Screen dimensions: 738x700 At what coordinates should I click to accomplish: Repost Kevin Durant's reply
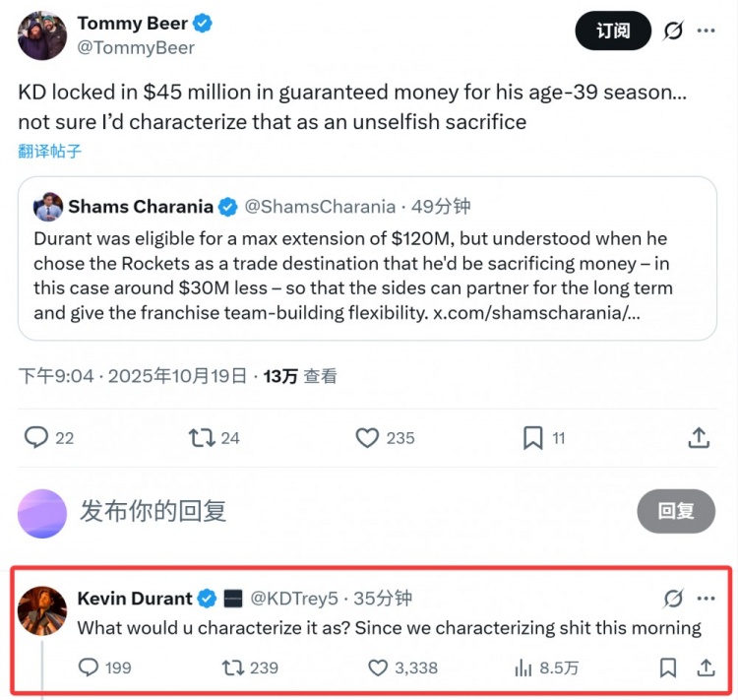(x=233, y=668)
